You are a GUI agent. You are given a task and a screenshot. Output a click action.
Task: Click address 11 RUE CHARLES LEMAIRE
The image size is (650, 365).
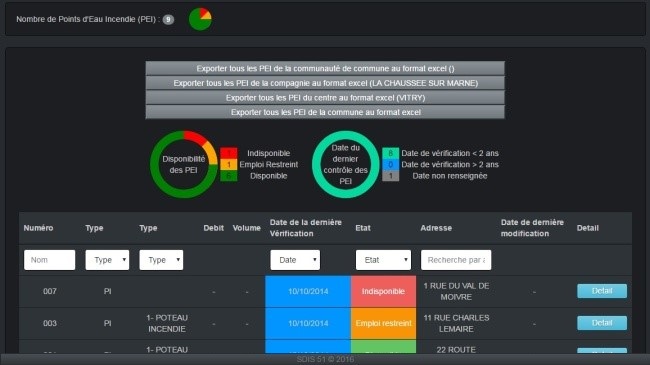coord(456,323)
